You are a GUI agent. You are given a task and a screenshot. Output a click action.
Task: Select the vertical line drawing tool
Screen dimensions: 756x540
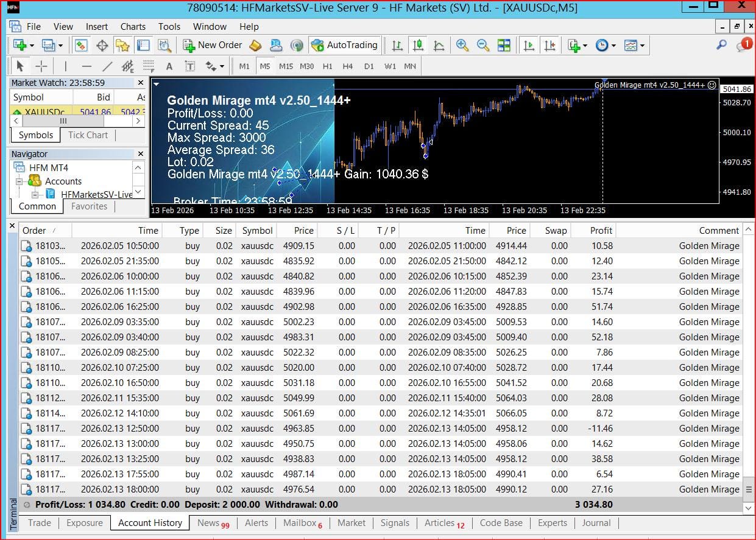(66, 66)
